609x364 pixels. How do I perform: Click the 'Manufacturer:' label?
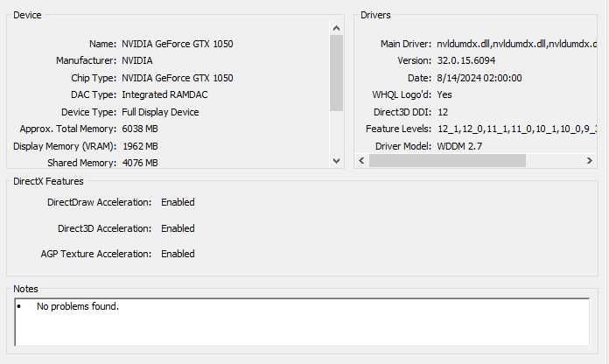tap(86, 60)
